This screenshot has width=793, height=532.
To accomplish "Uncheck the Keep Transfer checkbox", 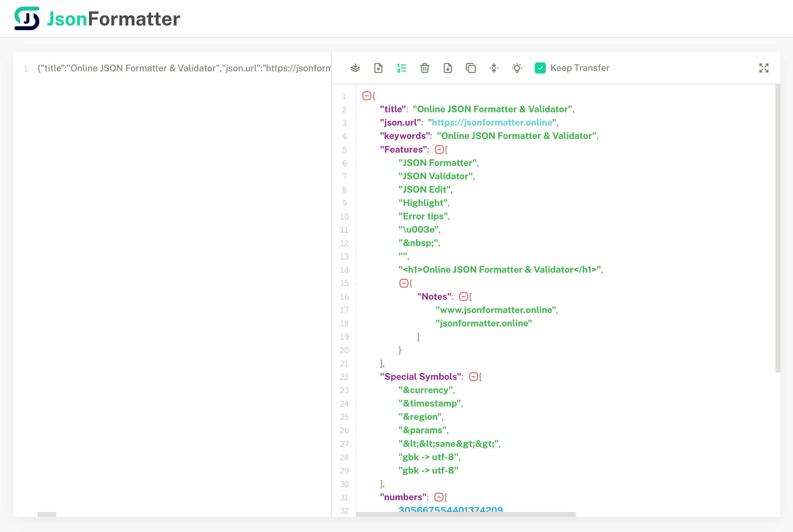I will coord(540,68).
